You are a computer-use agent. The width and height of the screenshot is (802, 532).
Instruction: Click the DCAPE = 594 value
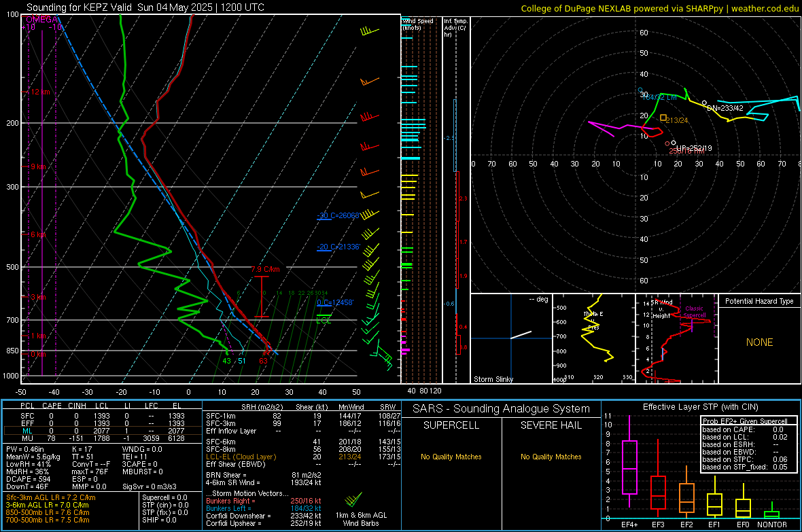[28, 479]
